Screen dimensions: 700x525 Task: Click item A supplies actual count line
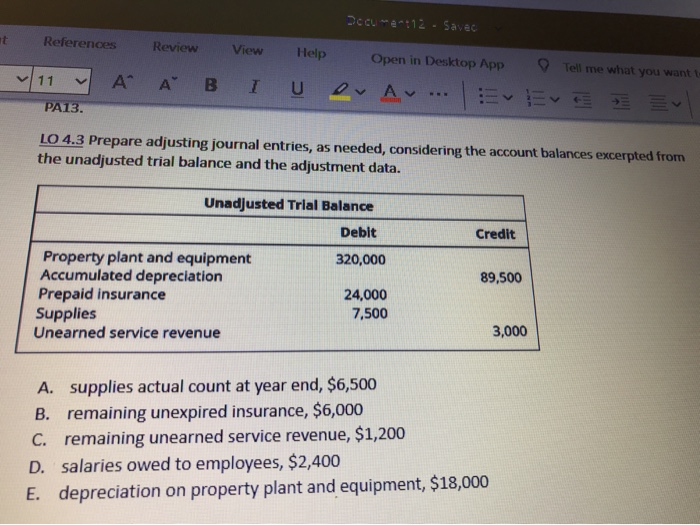pos(207,386)
